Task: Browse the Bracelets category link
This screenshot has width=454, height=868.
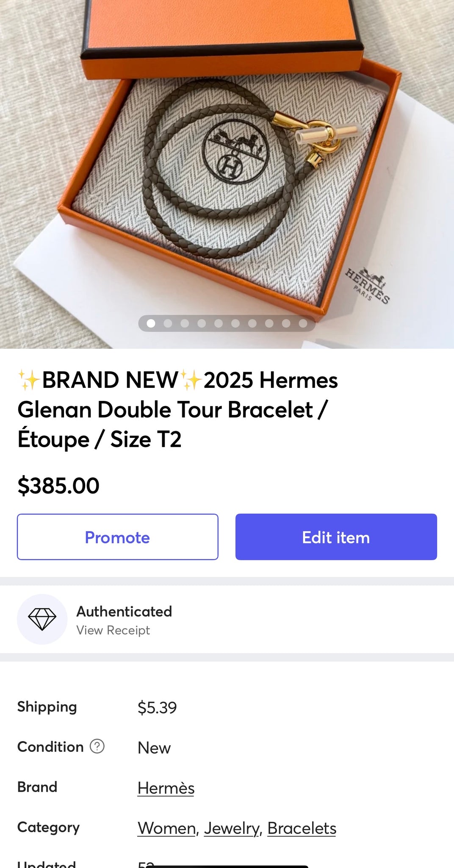Action: click(x=302, y=828)
